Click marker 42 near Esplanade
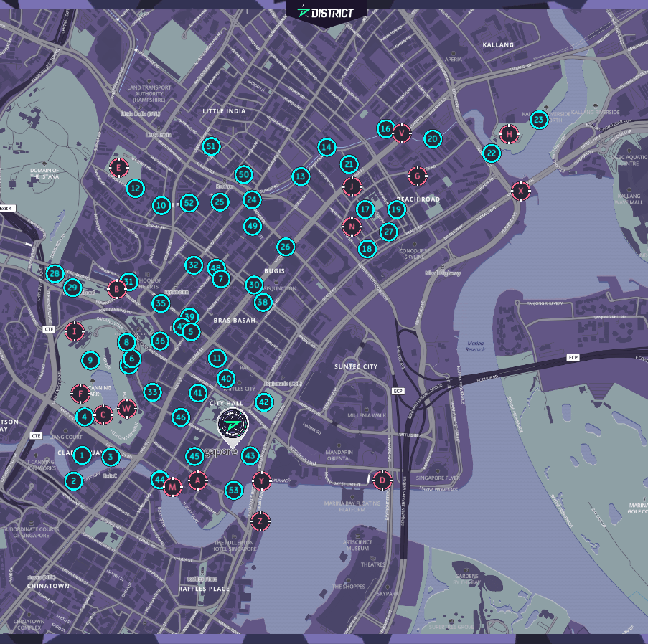Viewport: 648px width, 644px height. pos(263,402)
